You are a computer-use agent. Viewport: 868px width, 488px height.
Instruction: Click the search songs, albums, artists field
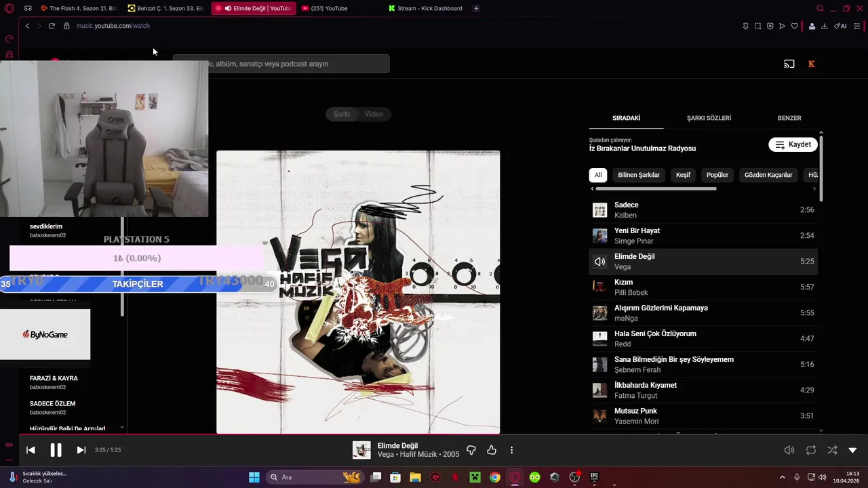tap(281, 64)
